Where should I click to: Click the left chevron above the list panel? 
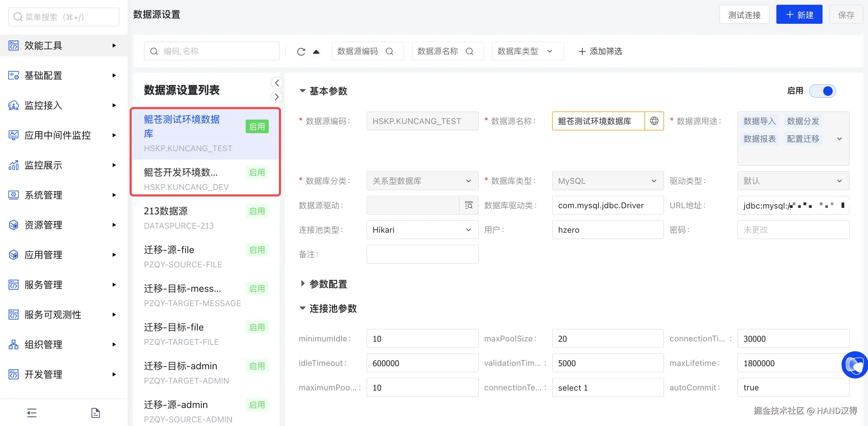[277, 83]
